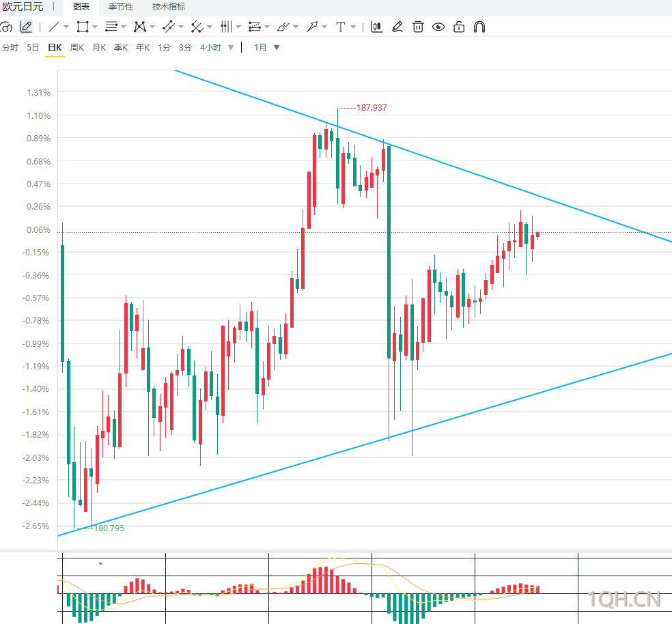
Task: Select the 周K timeframe
Action: (77, 48)
